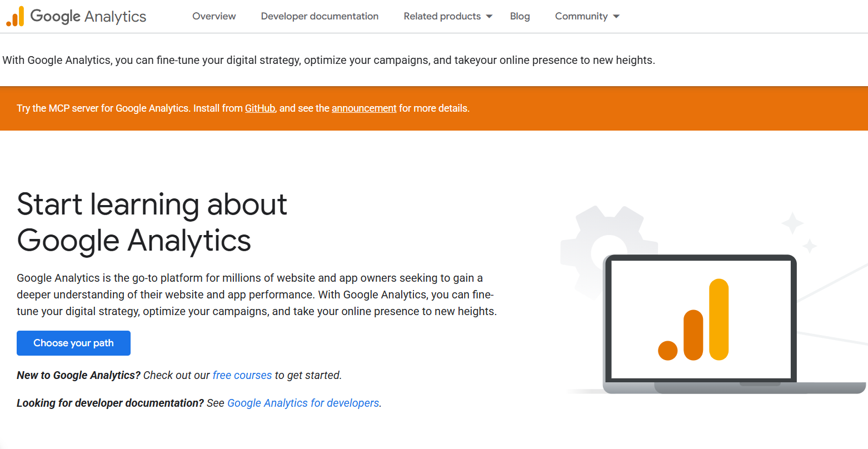868x449 pixels.
Task: Expand the Related products dropdown arrow
Action: point(489,17)
